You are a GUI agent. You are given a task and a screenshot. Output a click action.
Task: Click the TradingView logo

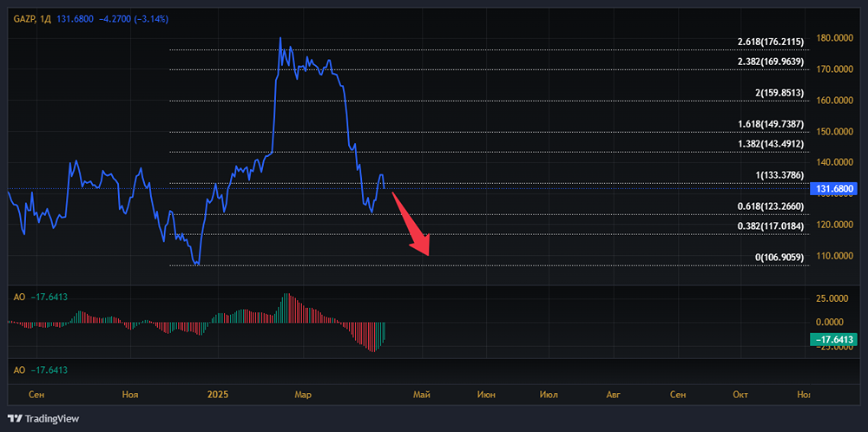pyautogui.click(x=43, y=419)
